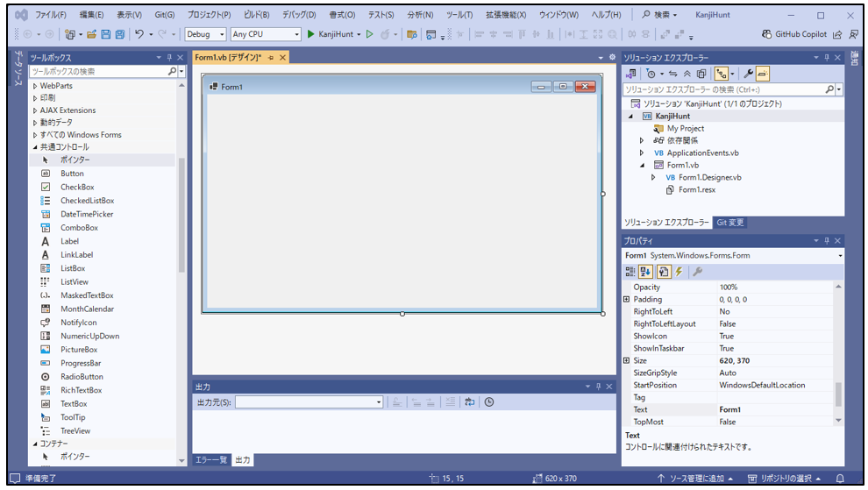Select the CheckBox control in the toolbox
The width and height of the screenshot is (868, 490).
76,187
